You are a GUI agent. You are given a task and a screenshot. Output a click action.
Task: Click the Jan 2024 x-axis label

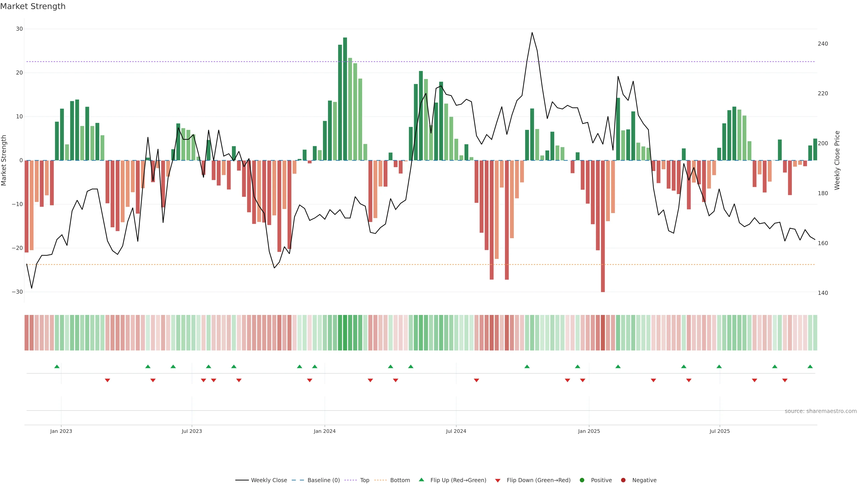[x=325, y=431]
